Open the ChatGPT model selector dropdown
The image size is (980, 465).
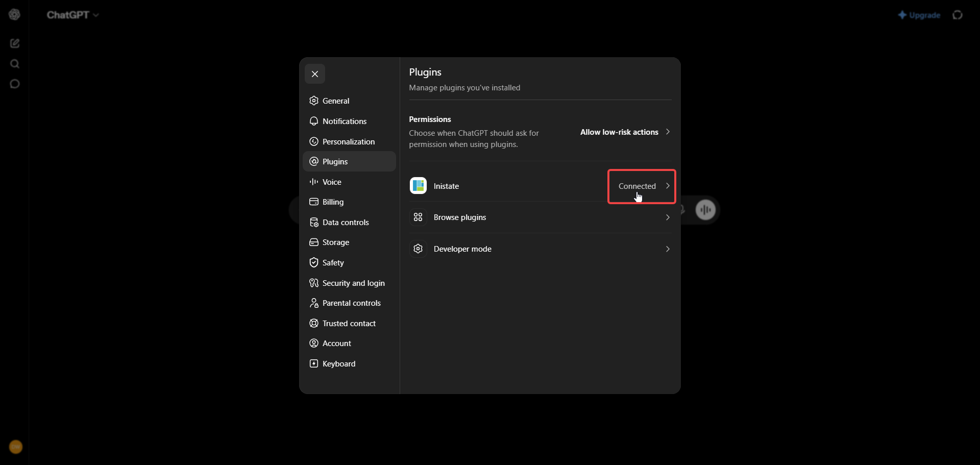pyautogui.click(x=73, y=15)
